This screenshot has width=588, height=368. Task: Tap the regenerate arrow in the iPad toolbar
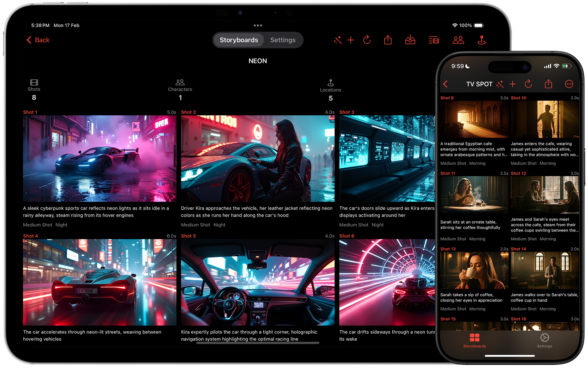(367, 40)
